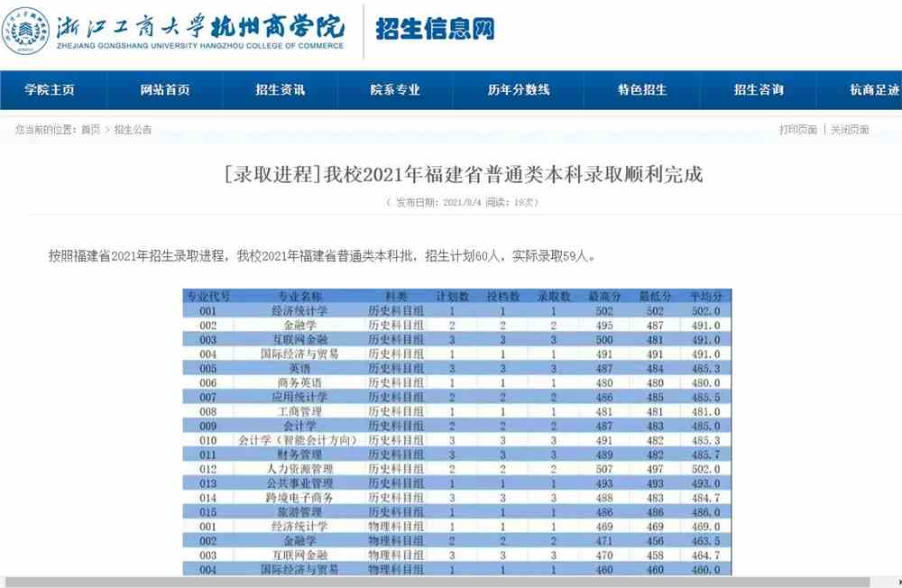Image resolution: width=902 pixels, height=588 pixels.
Task: Click the 专业名称 table header
Action: (x=299, y=297)
